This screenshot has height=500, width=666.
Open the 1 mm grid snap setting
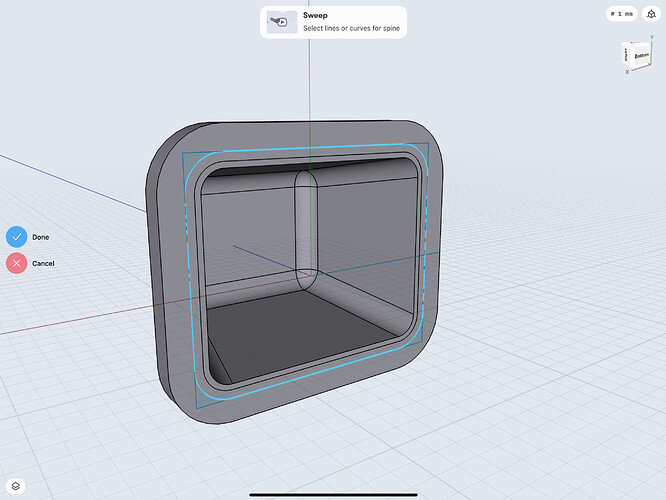coord(622,14)
